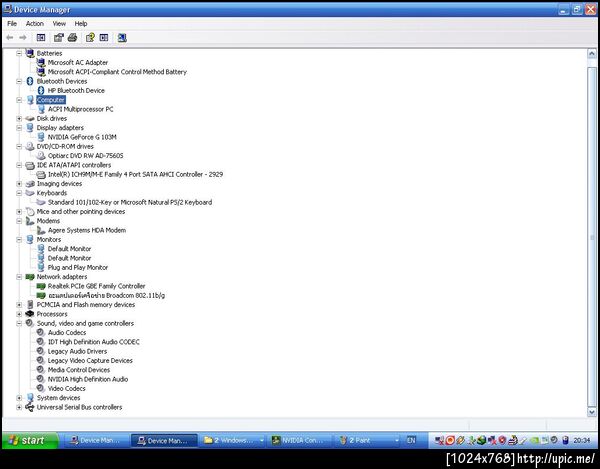
Task: Open the Action menu
Action: 34,23
